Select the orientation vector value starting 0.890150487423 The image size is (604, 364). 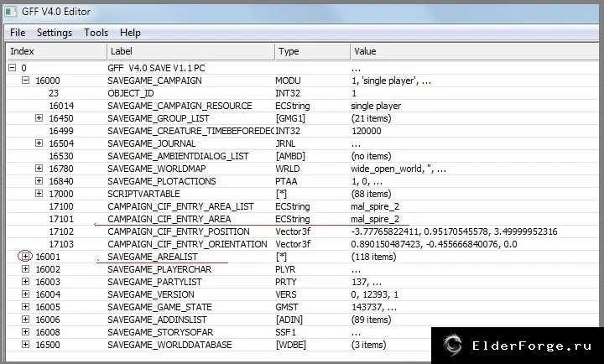(435, 244)
